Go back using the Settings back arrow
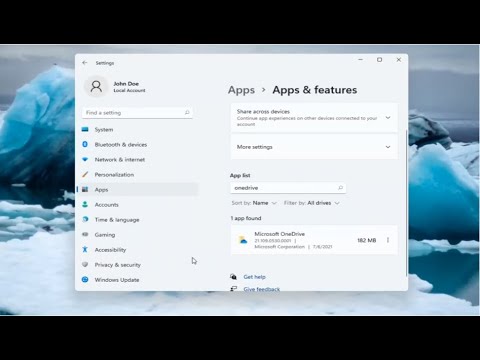The image size is (480, 360). click(x=85, y=63)
